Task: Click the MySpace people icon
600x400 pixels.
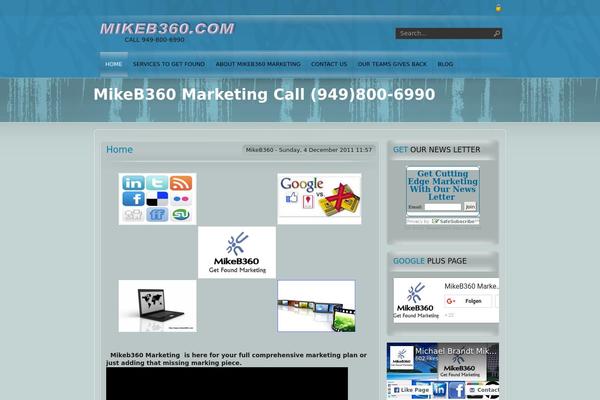Action: [x=133, y=215]
